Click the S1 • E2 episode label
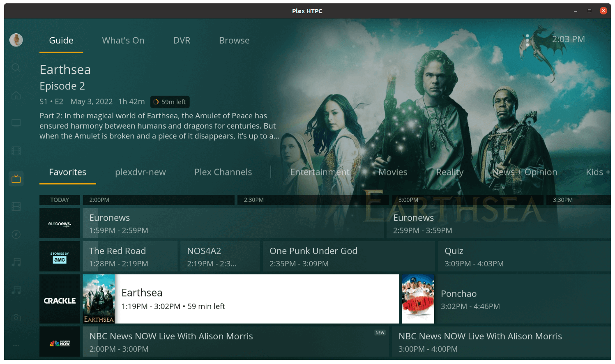Screen dimensions: 615x364 [x=51, y=101]
